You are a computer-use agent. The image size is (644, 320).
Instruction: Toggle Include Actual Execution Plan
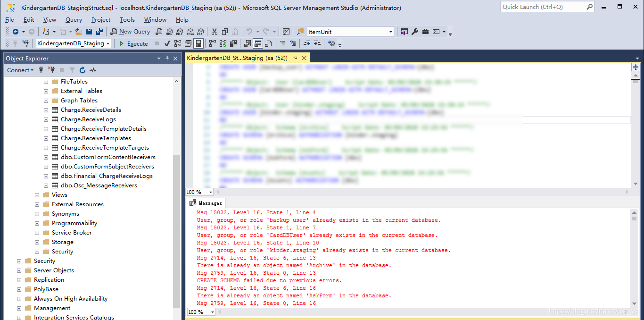[213, 43]
